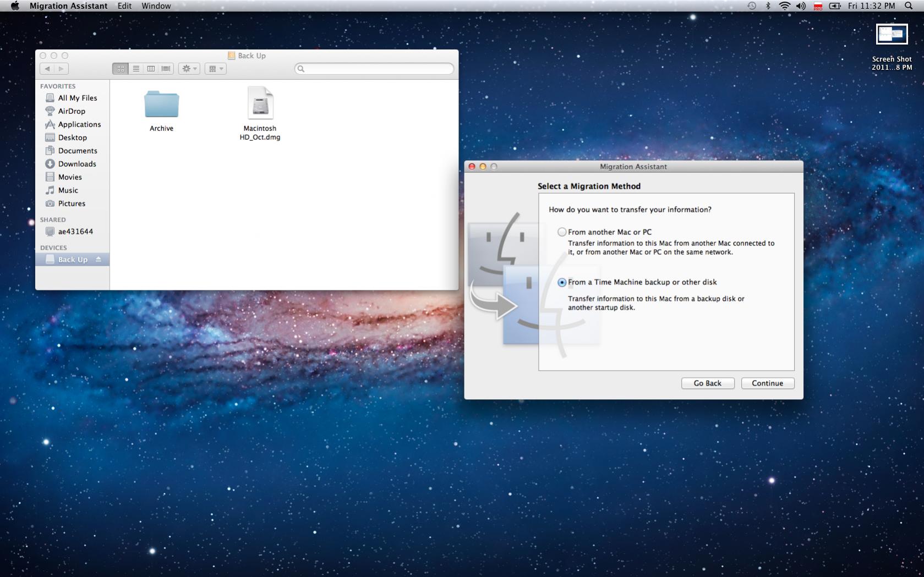Switch Finder to list view

(136, 69)
